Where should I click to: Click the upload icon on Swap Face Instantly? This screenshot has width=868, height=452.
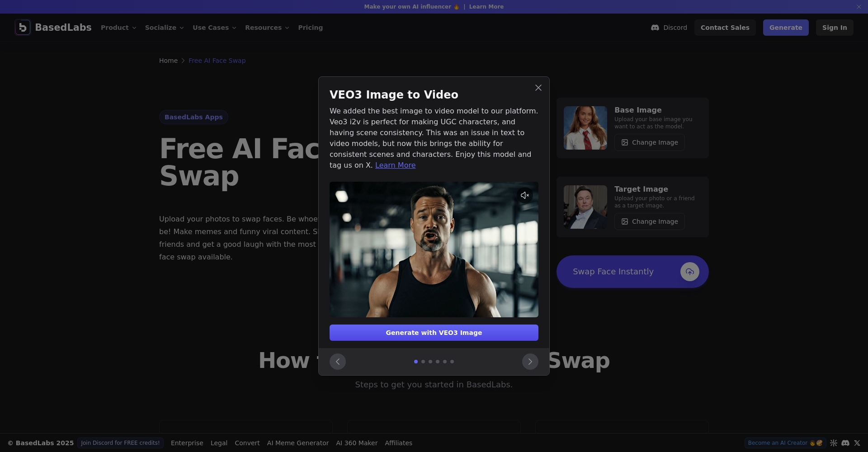(x=689, y=272)
